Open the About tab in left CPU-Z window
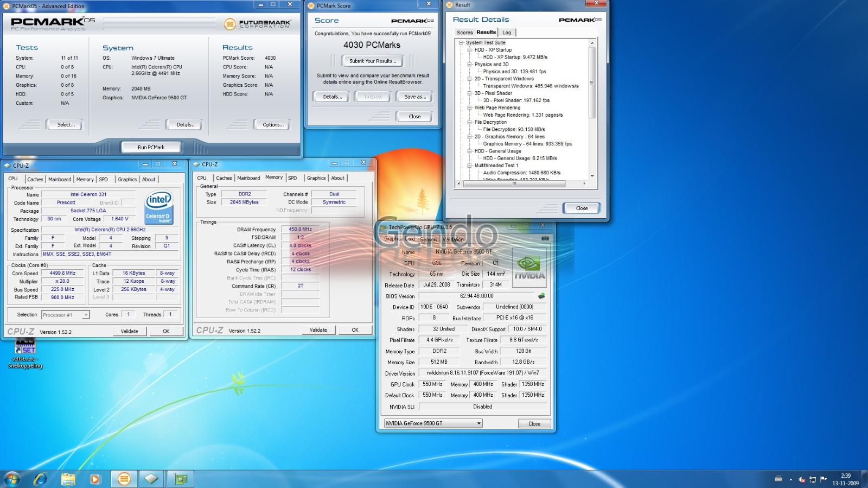The width and height of the screenshot is (868, 488). [x=149, y=179]
